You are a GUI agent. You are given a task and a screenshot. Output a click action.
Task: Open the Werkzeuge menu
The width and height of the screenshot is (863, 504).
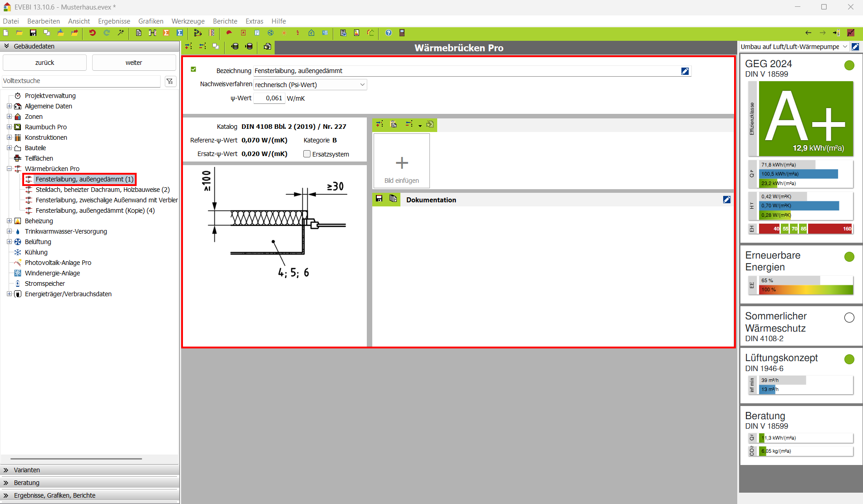pyautogui.click(x=188, y=21)
